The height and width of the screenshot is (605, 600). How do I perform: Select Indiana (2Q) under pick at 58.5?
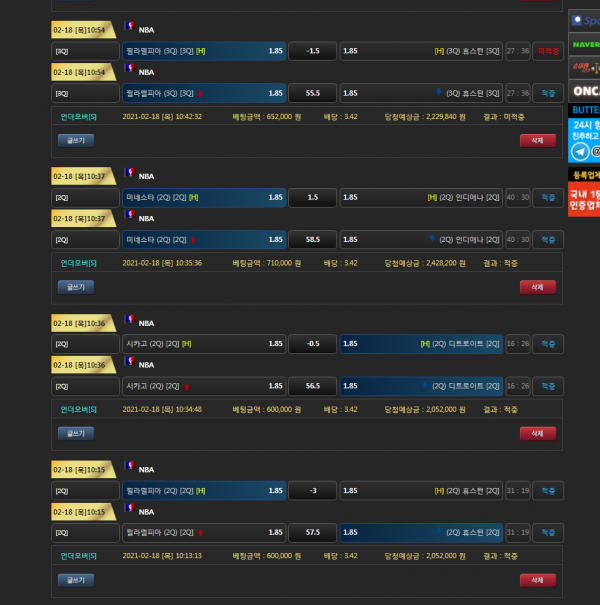tap(421, 240)
